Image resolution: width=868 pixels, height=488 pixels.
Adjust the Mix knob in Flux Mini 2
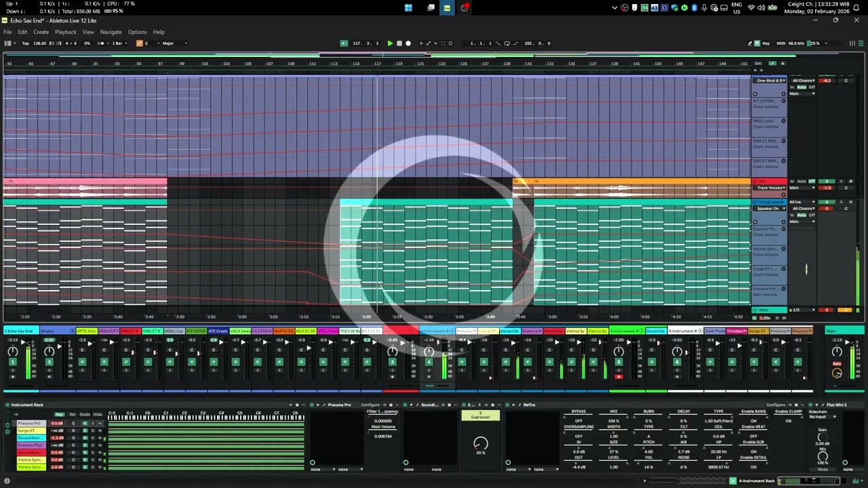pyautogui.click(x=823, y=456)
